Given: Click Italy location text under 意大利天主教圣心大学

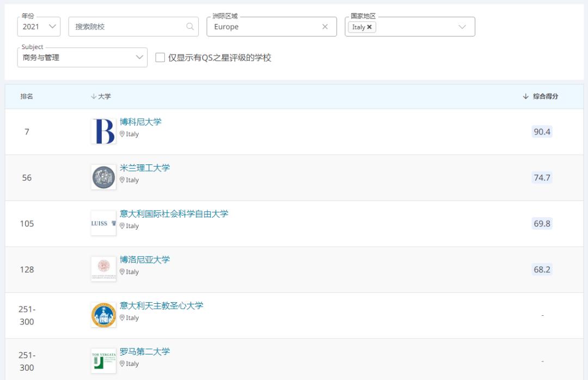Looking at the screenshot, I should [132, 318].
